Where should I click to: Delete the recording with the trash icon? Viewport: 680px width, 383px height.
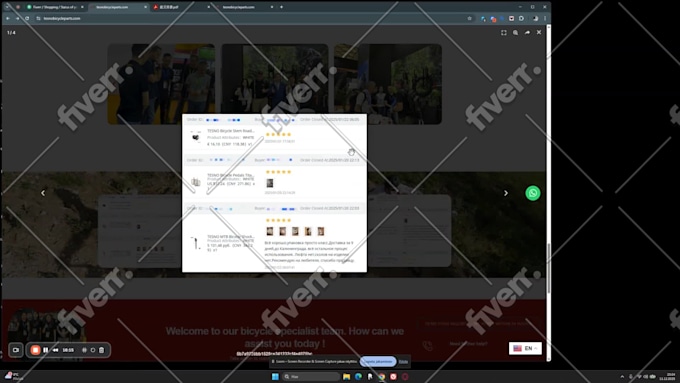point(101,350)
